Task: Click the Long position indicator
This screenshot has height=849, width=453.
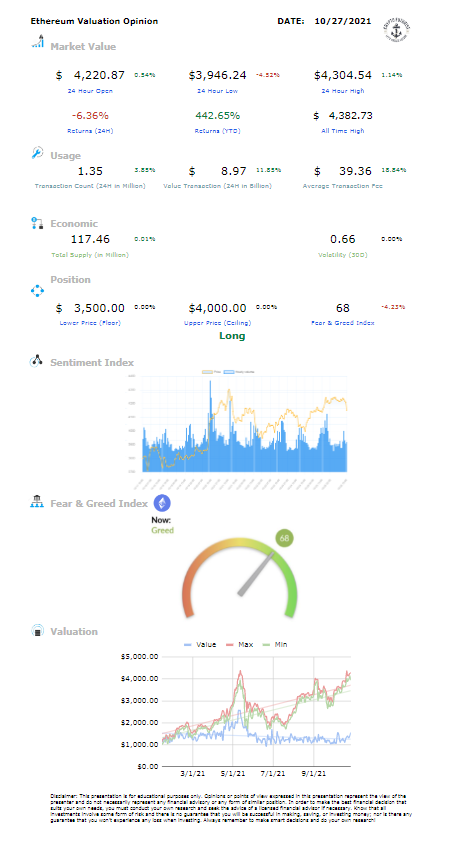Action: coord(232,336)
